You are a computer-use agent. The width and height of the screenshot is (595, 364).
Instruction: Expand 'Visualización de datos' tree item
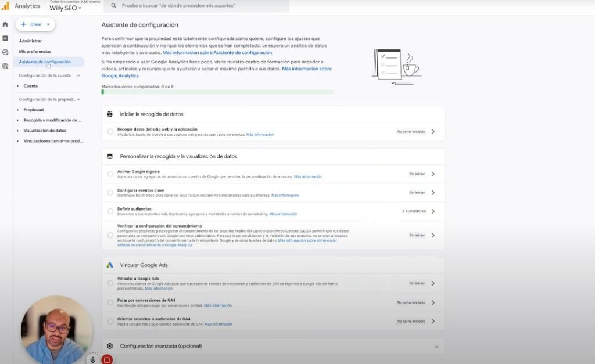18,131
